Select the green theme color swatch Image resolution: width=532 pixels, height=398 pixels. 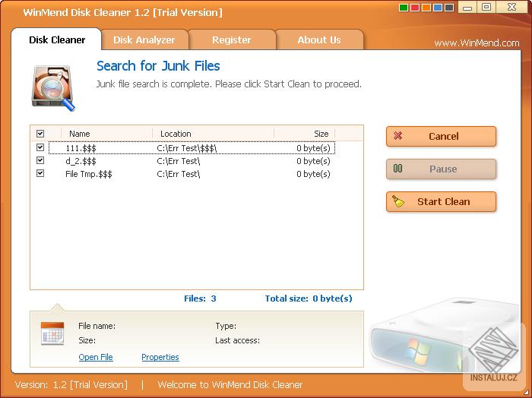(x=404, y=8)
